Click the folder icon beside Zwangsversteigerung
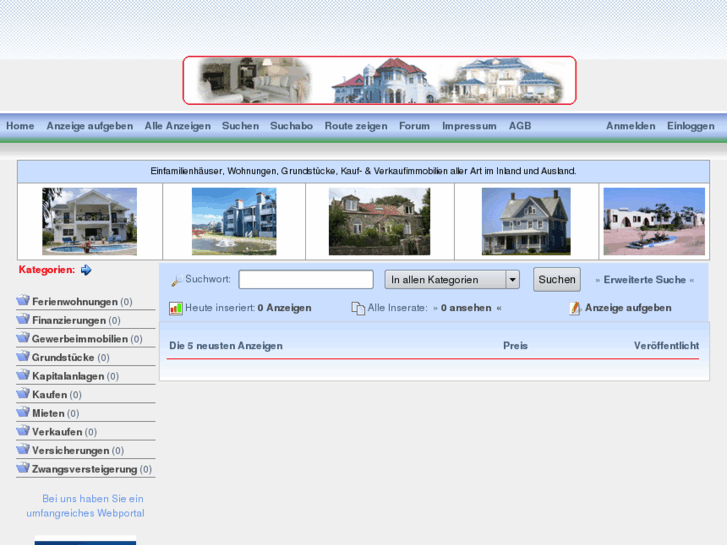 point(23,468)
